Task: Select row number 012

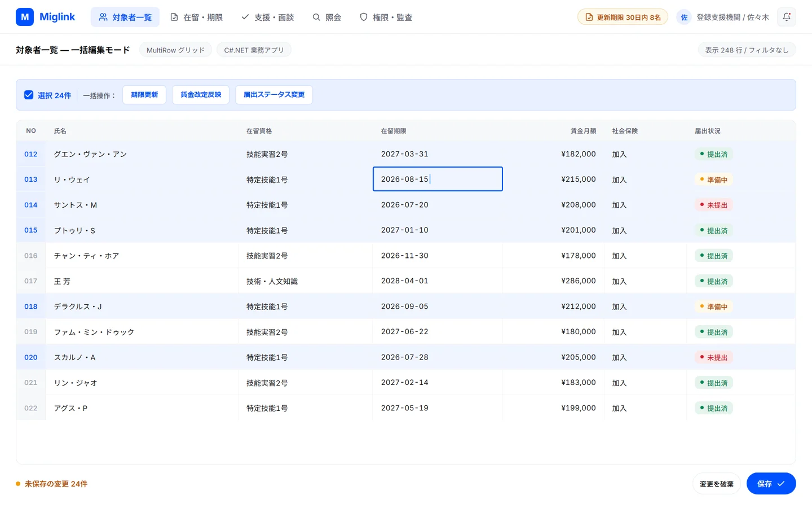Action: click(31, 154)
